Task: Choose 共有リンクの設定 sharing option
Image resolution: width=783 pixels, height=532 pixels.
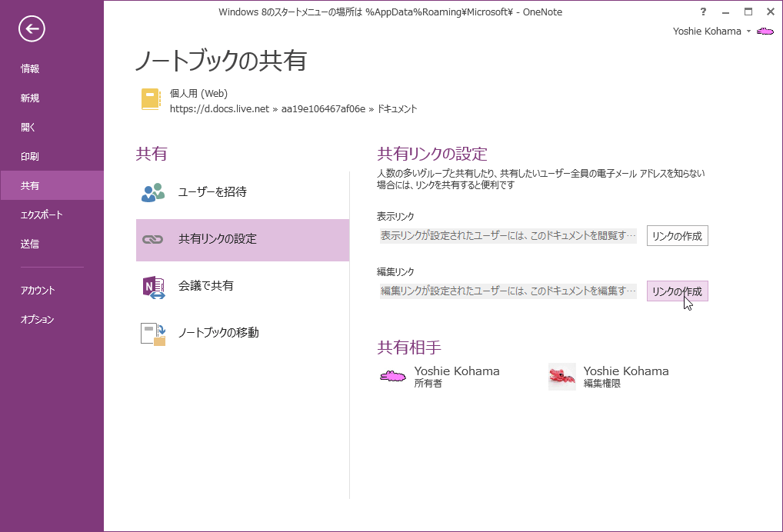Action: (x=243, y=240)
